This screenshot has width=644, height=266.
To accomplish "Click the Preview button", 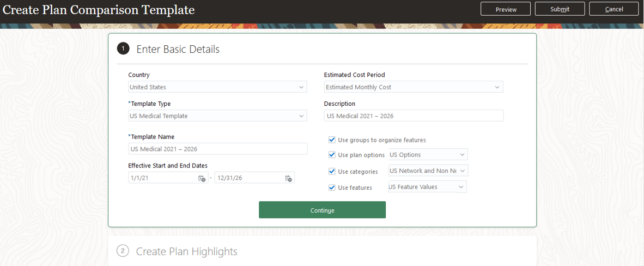I will (x=506, y=9).
